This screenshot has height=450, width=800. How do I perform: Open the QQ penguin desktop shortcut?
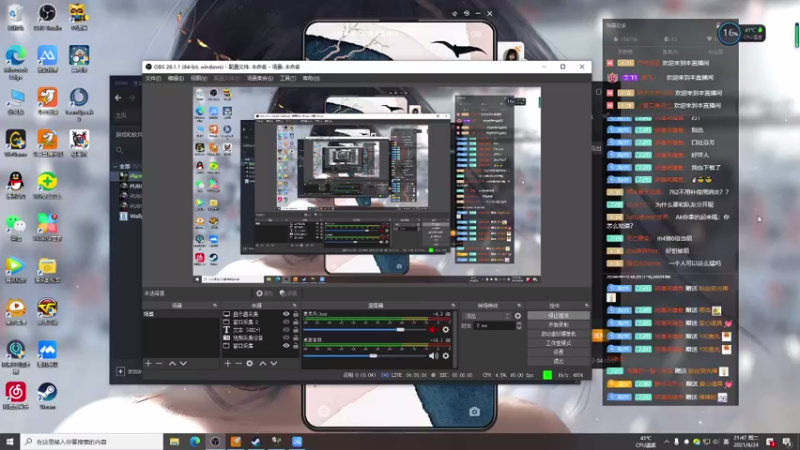click(15, 185)
